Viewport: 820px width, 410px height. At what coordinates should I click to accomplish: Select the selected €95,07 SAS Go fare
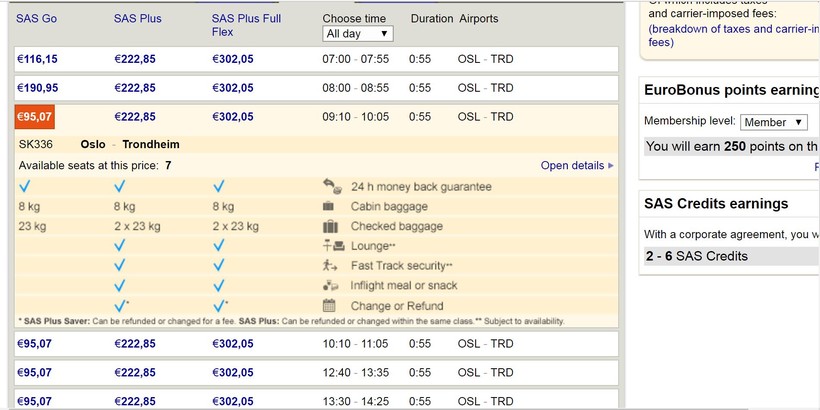[x=34, y=117]
